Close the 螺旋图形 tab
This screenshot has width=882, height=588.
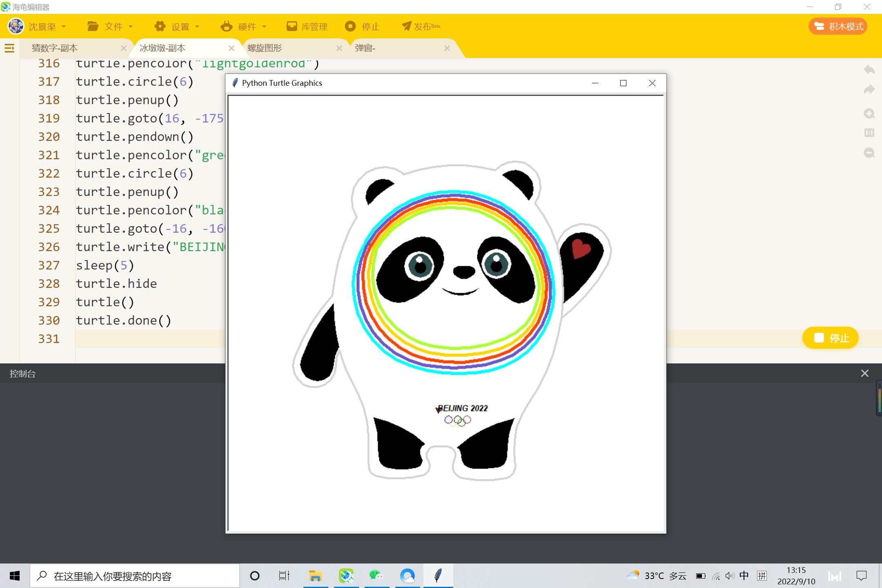339,48
